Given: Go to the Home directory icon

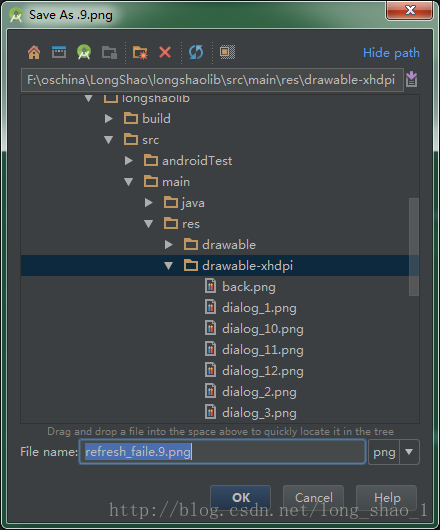Looking at the screenshot, I should (34, 52).
